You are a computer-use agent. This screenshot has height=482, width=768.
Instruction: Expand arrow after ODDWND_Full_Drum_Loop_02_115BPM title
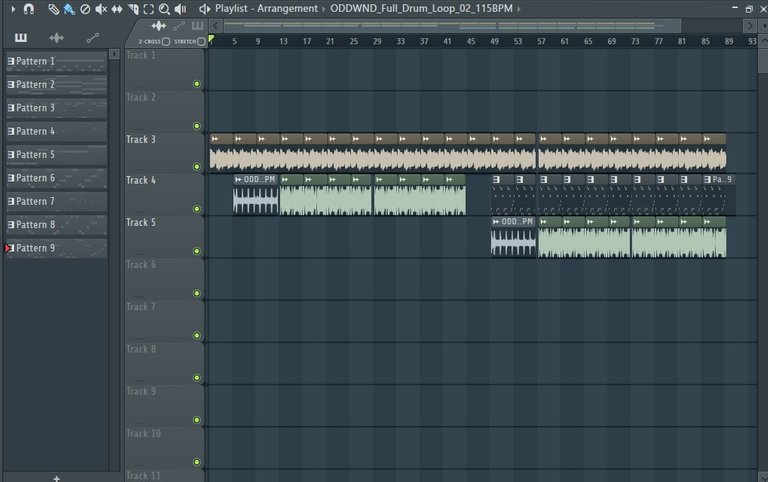pos(519,9)
